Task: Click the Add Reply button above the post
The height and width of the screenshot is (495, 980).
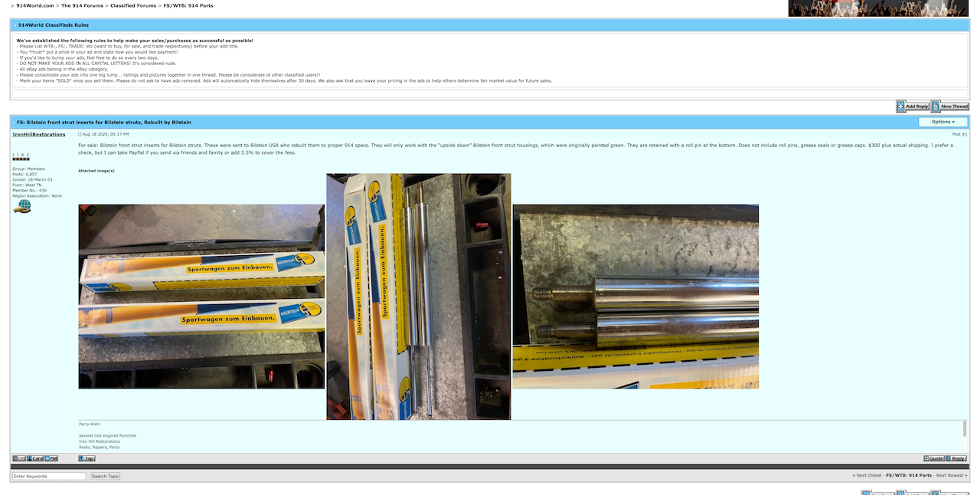Action: [x=913, y=107]
